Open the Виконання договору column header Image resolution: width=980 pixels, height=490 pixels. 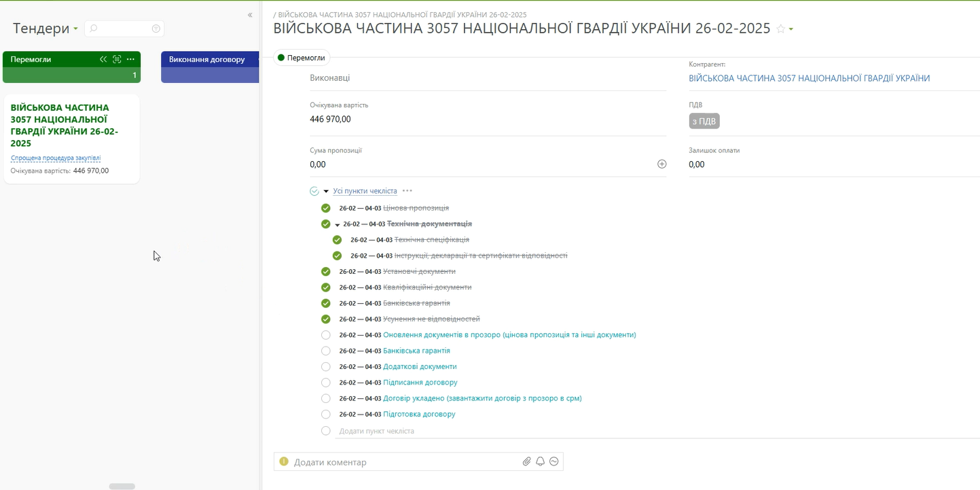[207, 60]
